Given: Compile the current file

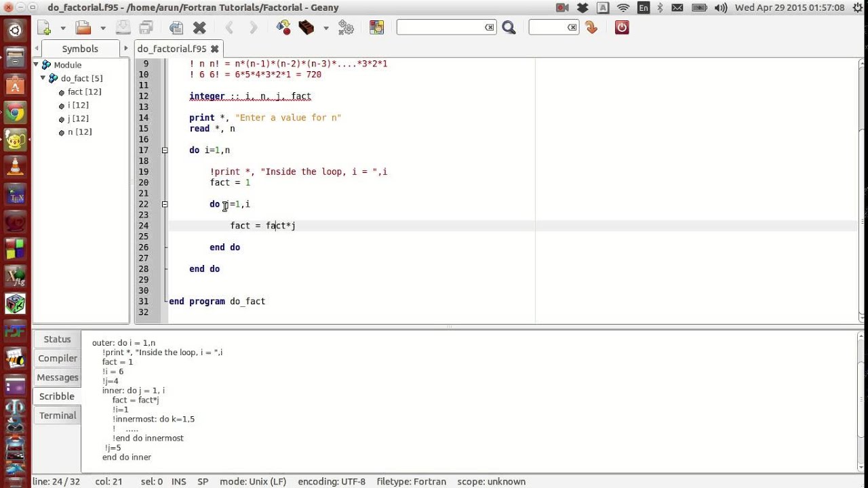Looking at the screenshot, I should pos(283,28).
